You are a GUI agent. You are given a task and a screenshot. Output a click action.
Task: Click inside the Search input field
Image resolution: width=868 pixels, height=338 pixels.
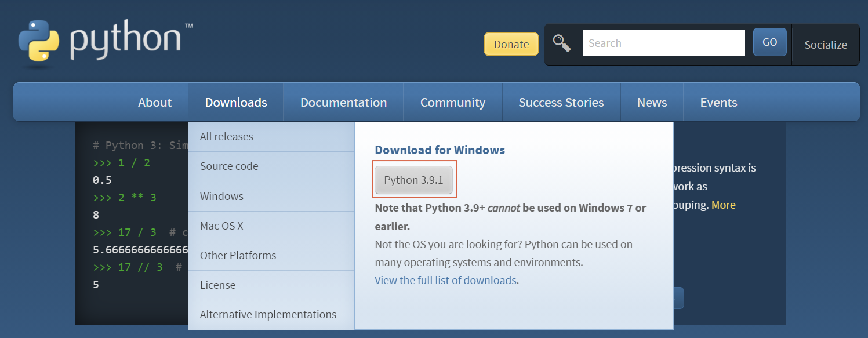click(x=663, y=42)
